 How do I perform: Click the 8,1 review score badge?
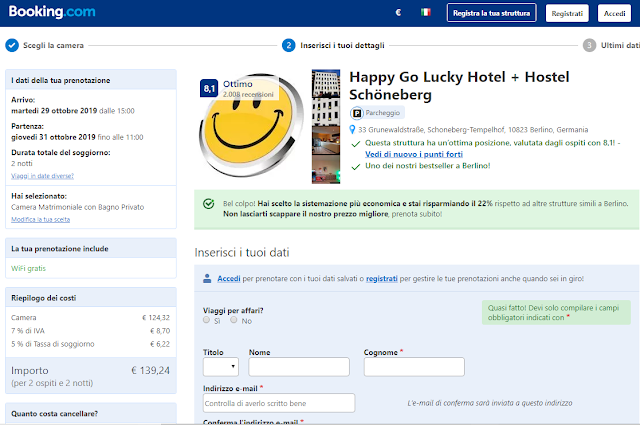point(209,89)
